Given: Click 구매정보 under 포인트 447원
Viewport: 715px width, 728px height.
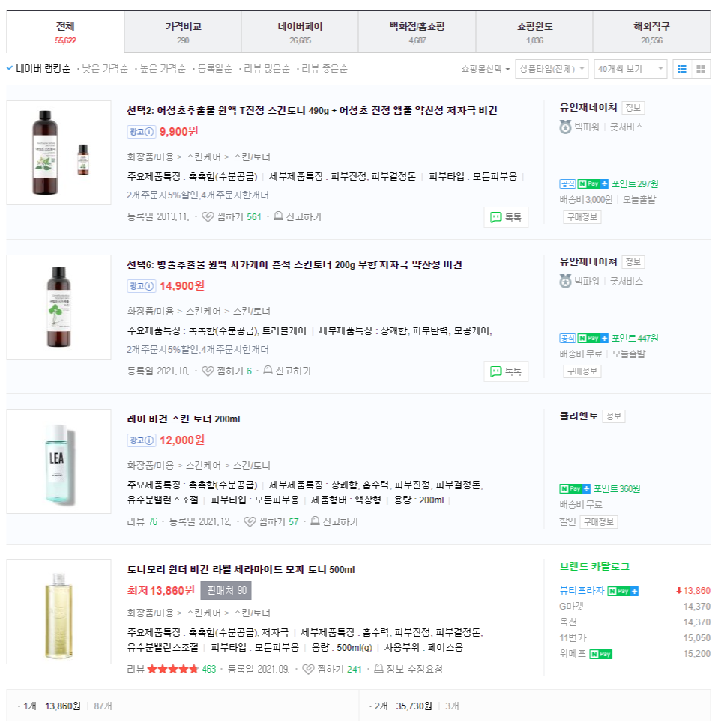Looking at the screenshot, I should (582, 371).
